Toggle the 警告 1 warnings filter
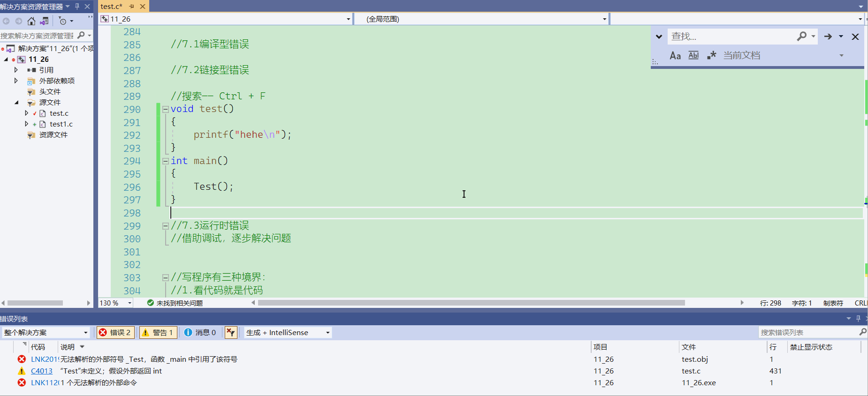 coord(158,332)
